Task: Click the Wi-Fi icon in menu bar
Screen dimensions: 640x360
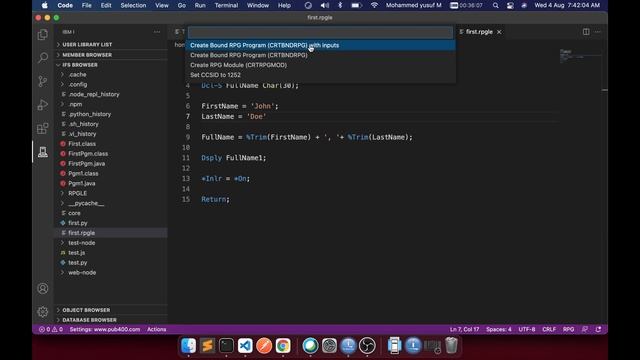Action: point(374,5)
